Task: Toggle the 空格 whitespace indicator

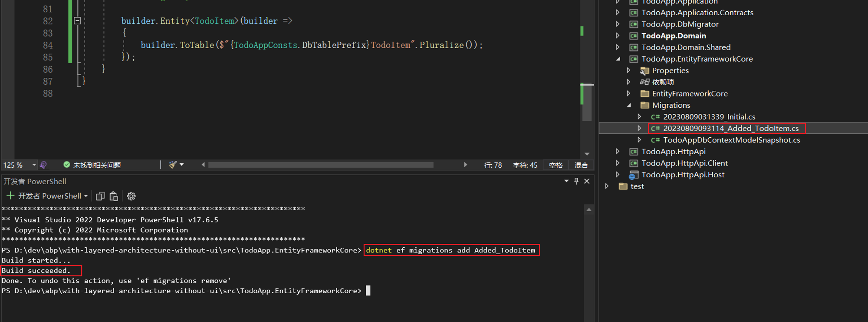Action: pos(556,165)
